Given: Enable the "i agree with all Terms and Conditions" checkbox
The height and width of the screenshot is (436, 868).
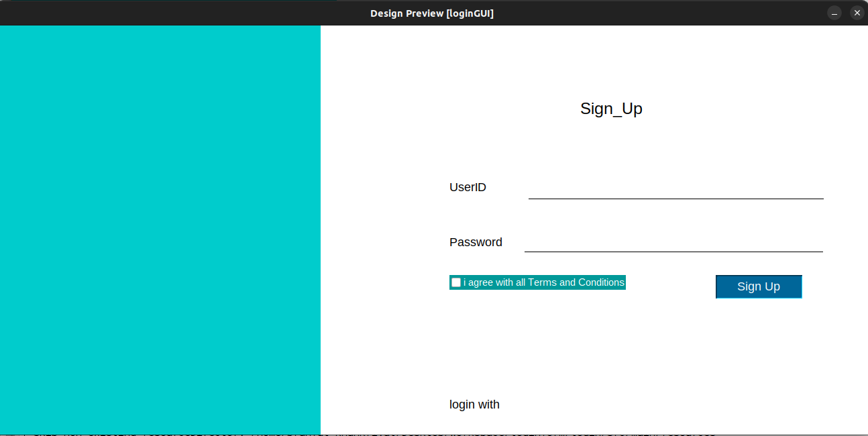Looking at the screenshot, I should click(x=456, y=282).
